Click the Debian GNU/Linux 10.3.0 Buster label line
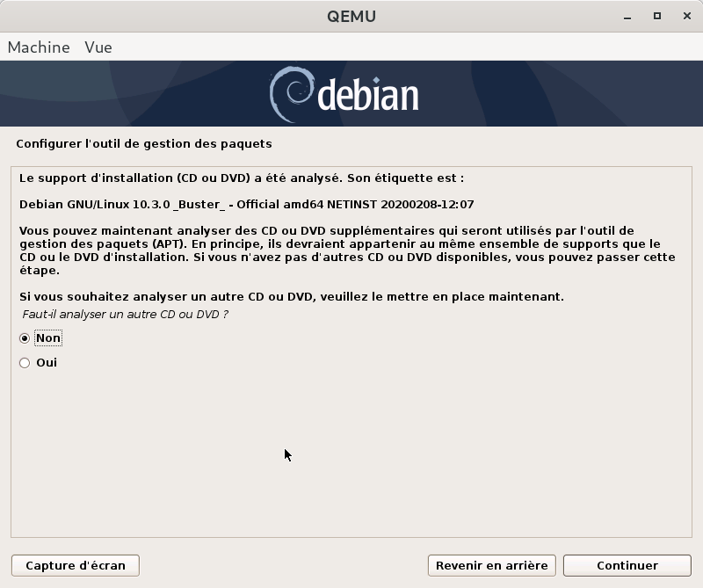 tap(246, 205)
